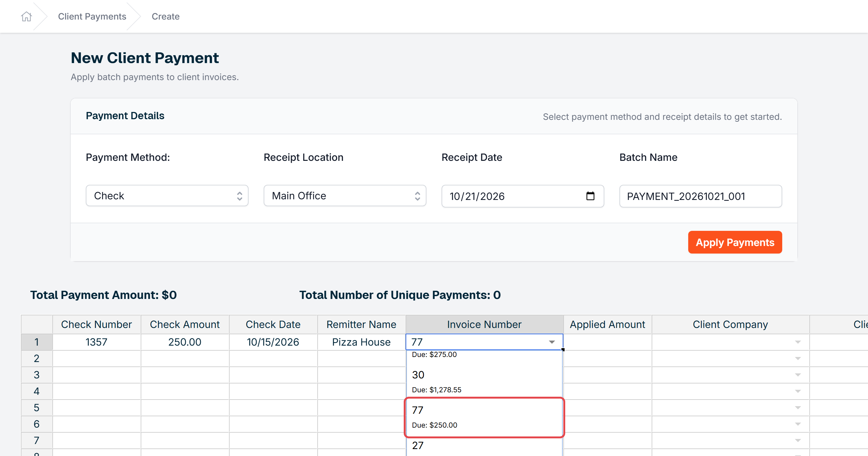Click the Check Date column header

(x=273, y=324)
